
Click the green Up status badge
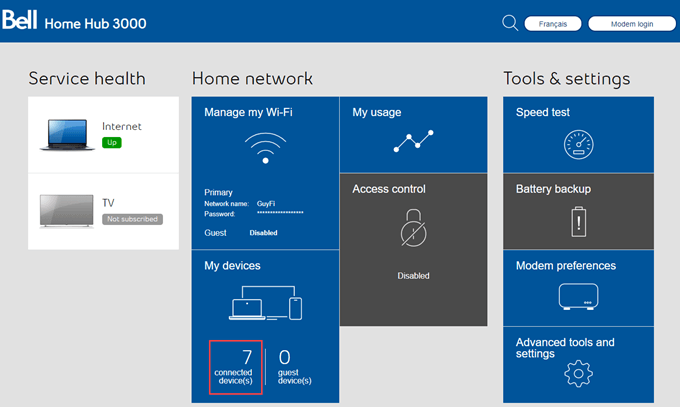coord(112,142)
